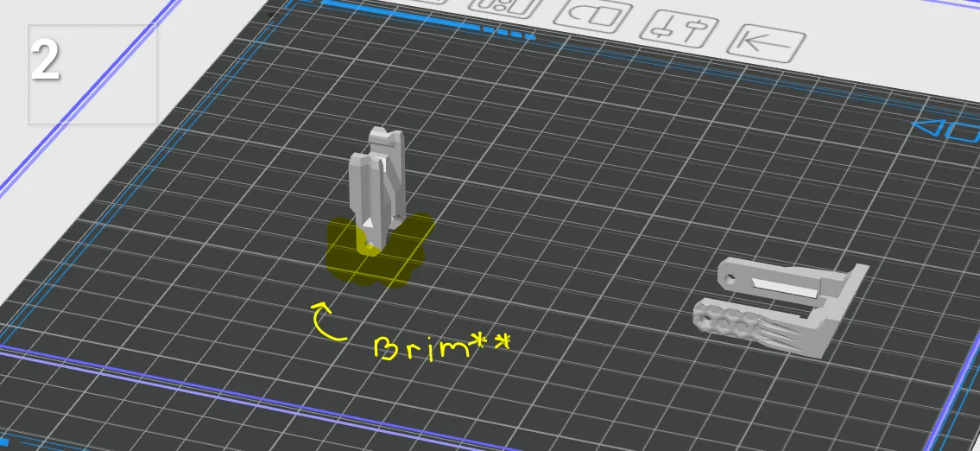Click the plate icon with rounded half-shape

[x=593, y=15]
